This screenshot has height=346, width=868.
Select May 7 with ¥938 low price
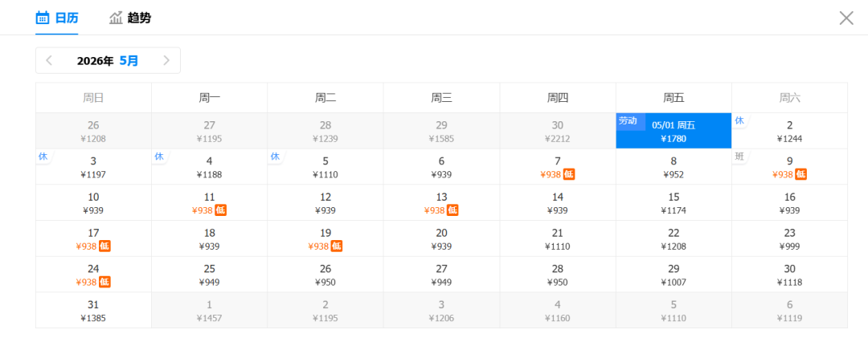[x=558, y=167]
